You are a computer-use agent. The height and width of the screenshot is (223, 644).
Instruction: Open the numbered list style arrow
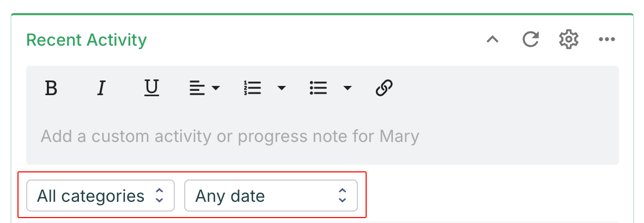[x=282, y=88]
